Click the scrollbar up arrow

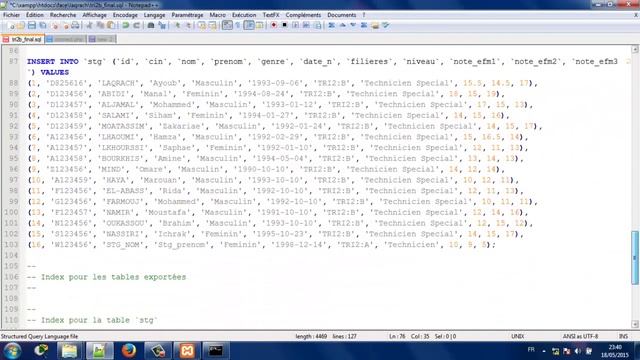click(x=635, y=49)
